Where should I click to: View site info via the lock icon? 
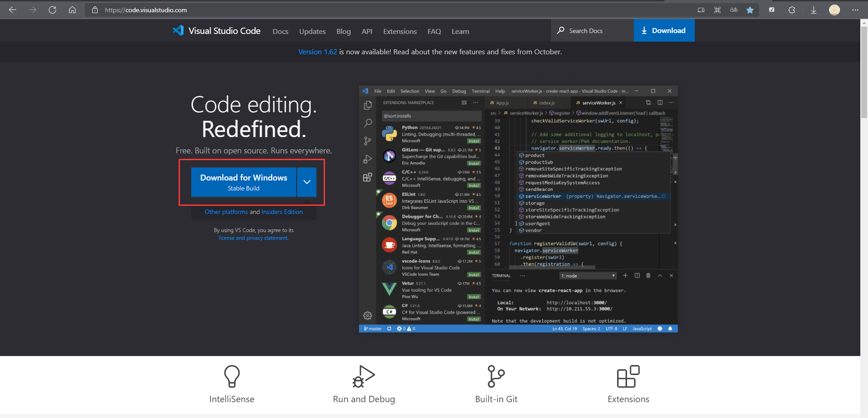(x=95, y=9)
